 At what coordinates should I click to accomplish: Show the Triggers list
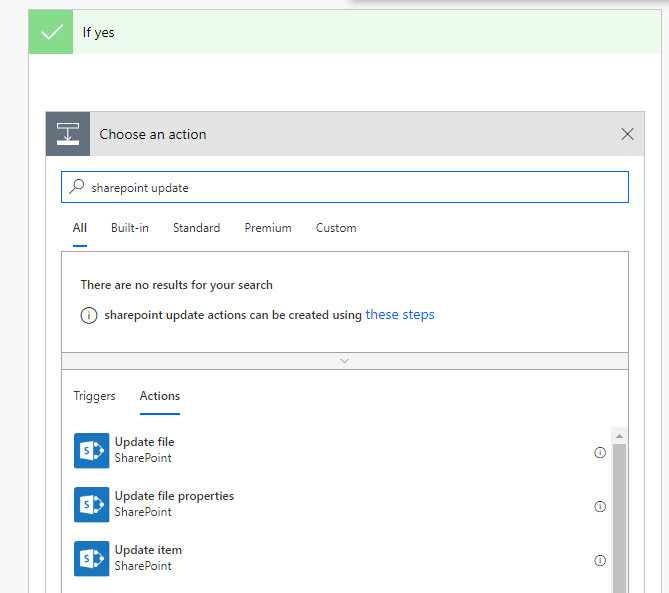click(94, 396)
